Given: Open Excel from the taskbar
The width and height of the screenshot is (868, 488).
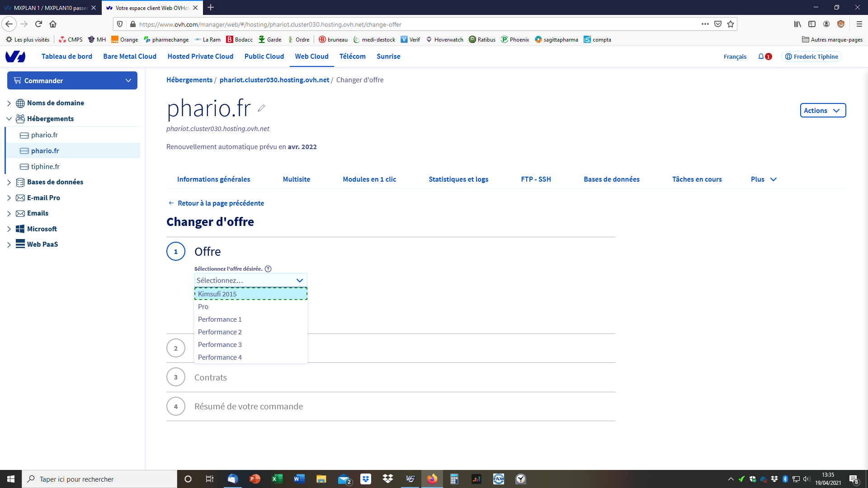Looking at the screenshot, I should [x=277, y=479].
